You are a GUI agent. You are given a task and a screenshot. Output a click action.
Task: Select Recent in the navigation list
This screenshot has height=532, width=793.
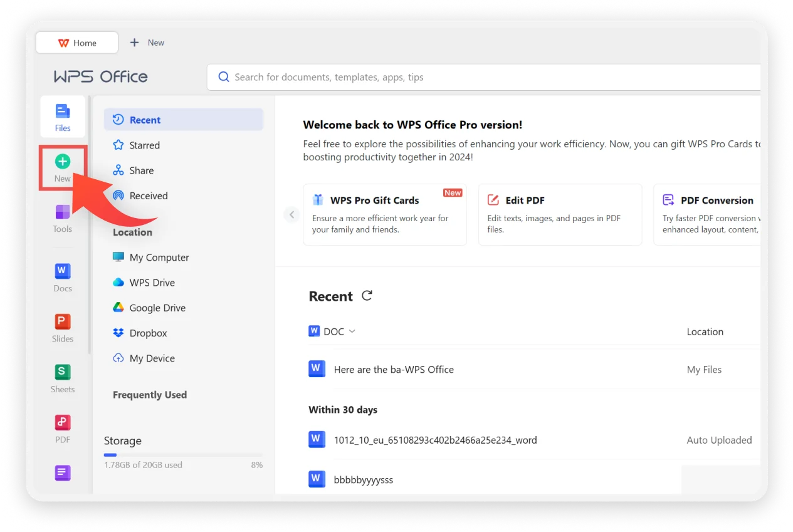[184, 120]
